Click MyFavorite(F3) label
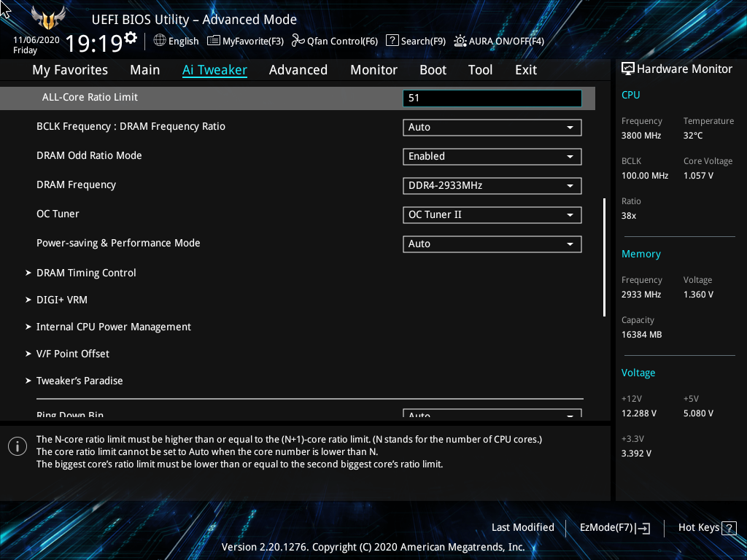This screenshot has height=560, width=747. tap(253, 42)
